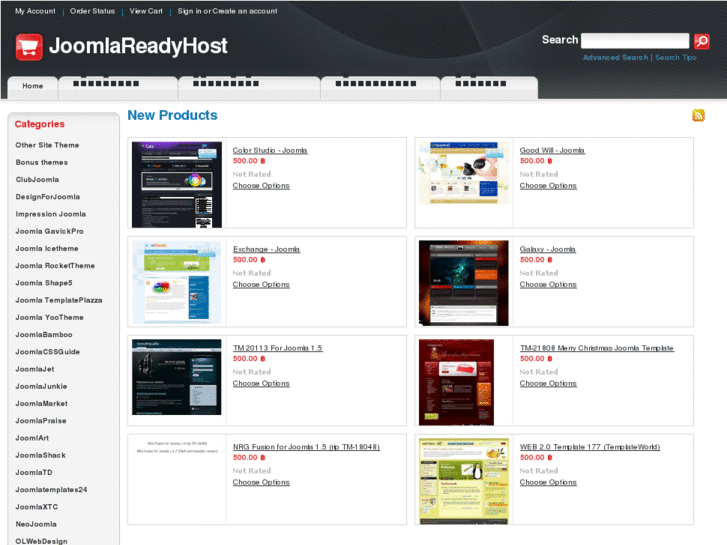Open Galaxy - Joomla product title
727x545 pixels.
[547, 249]
